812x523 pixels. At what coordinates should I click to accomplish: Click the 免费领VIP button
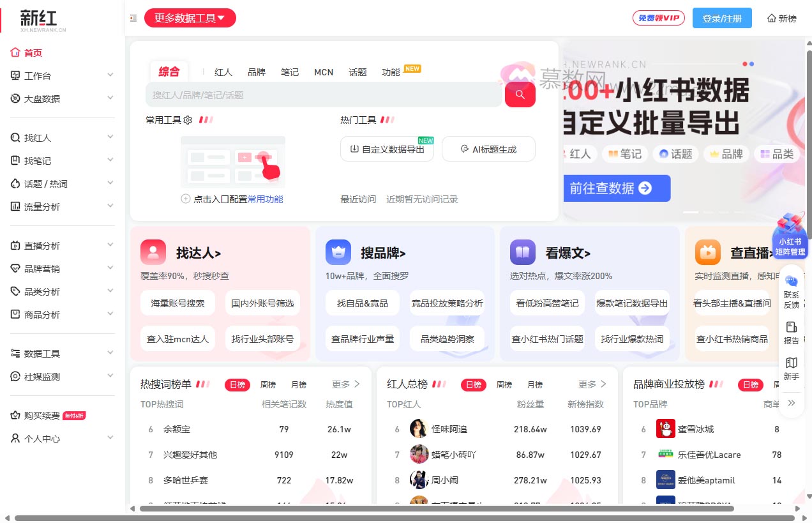658,18
